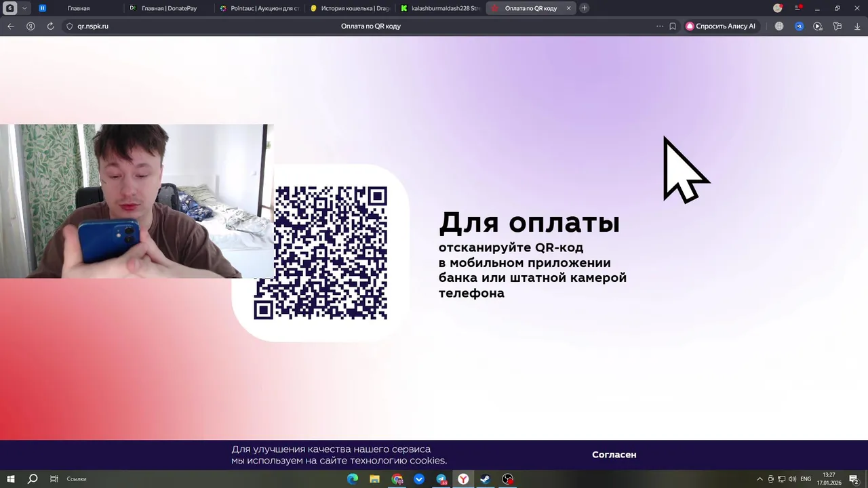Image resolution: width=868 pixels, height=488 pixels.
Task: Click the globe icon in the toolbar
Action: coord(779,26)
